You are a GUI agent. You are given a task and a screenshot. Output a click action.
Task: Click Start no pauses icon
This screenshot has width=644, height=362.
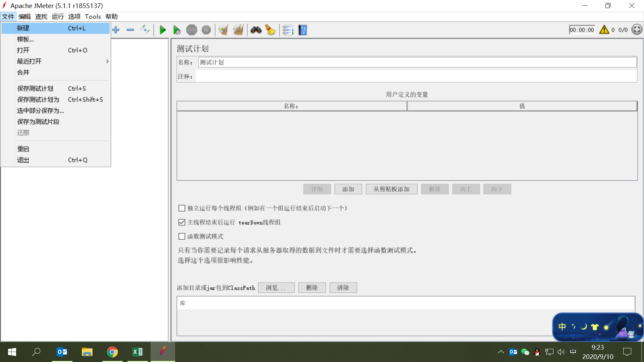[x=177, y=30]
